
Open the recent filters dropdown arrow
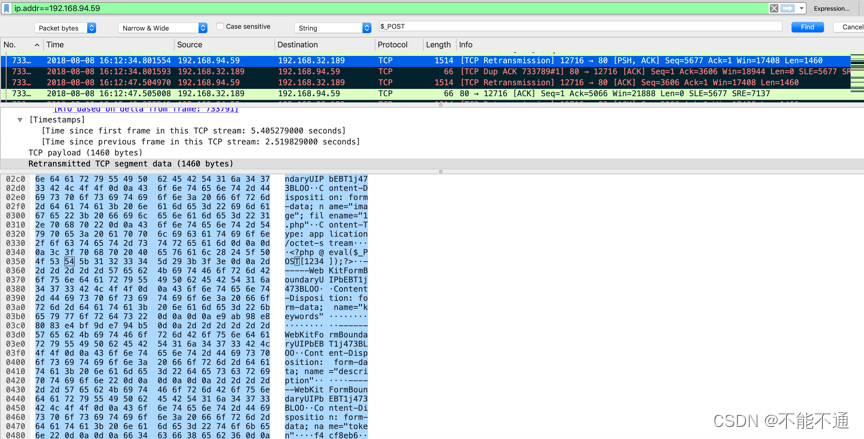pyautogui.click(x=801, y=8)
